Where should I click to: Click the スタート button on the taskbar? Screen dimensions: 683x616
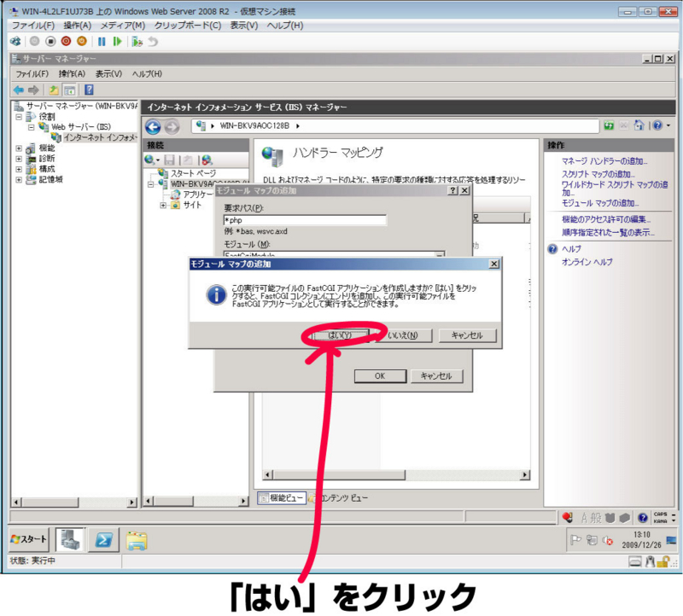[29, 538]
